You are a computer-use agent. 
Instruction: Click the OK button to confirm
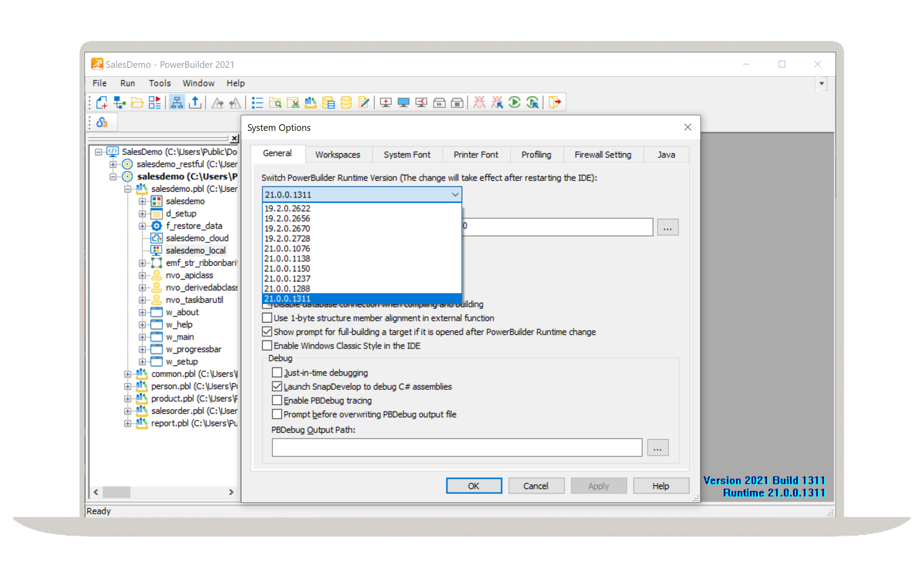(x=473, y=485)
